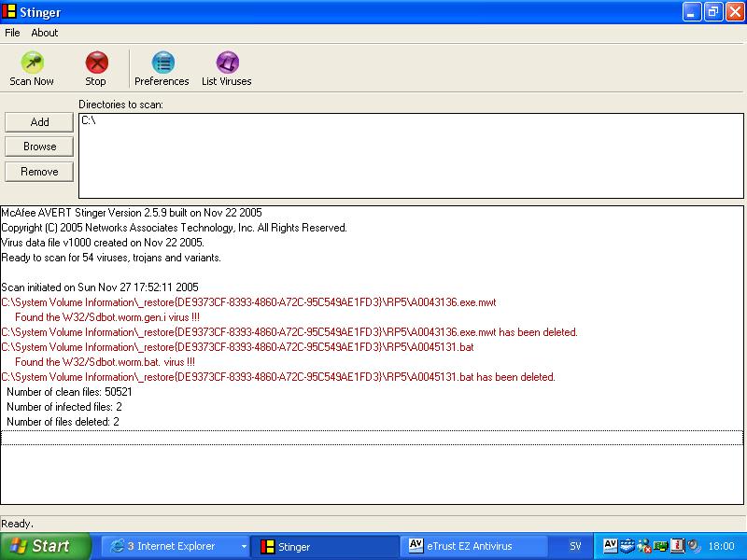Viewport: 747px width, 560px height.
Task: Open the AV antivirus tray icon
Action: click(x=611, y=546)
